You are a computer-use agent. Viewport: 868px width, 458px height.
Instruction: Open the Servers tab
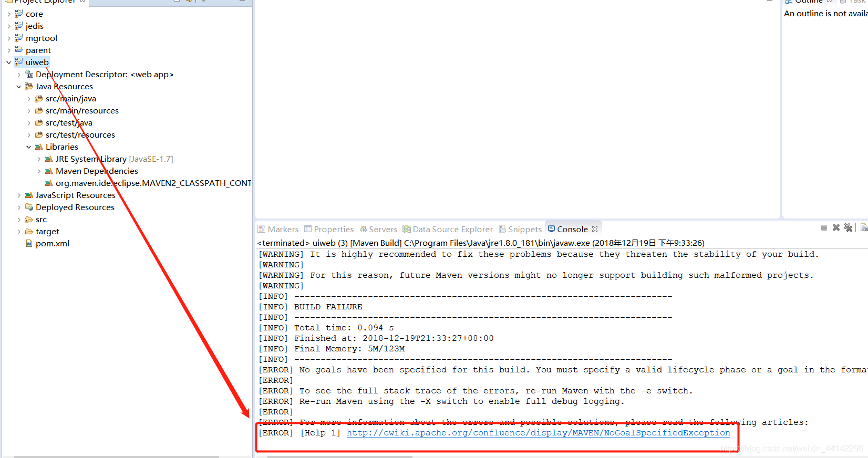coord(378,229)
